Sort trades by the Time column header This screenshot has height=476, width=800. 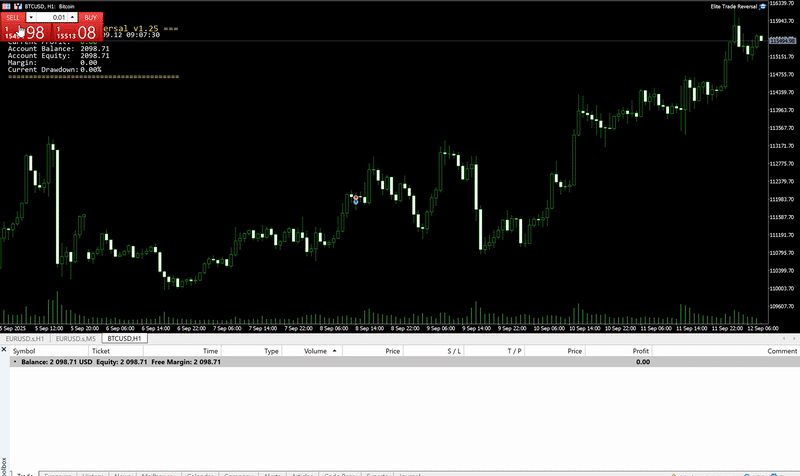[182, 351]
